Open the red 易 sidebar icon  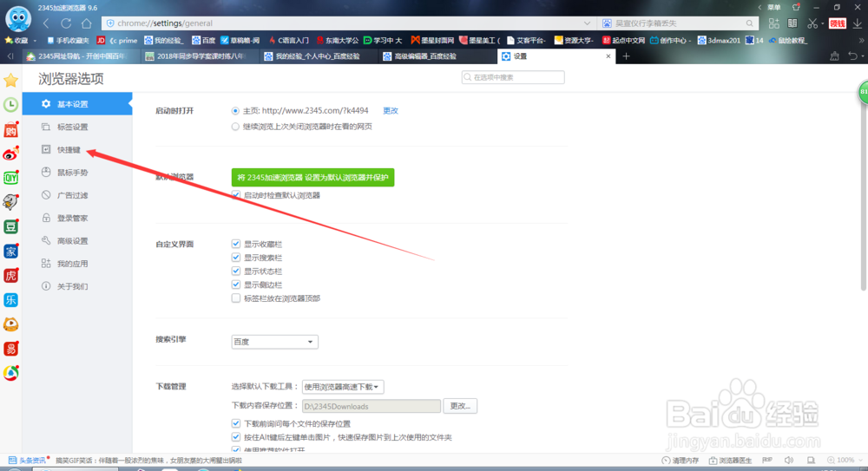[x=10, y=349]
